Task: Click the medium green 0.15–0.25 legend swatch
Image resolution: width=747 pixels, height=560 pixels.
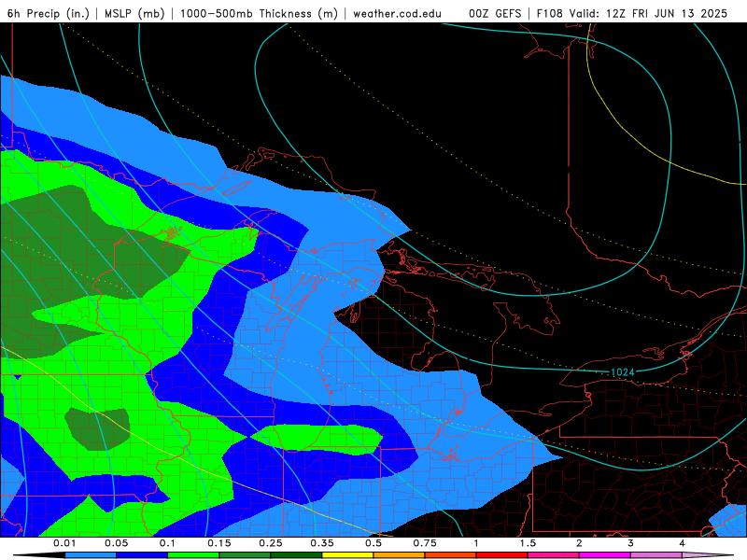Action: pos(245,555)
